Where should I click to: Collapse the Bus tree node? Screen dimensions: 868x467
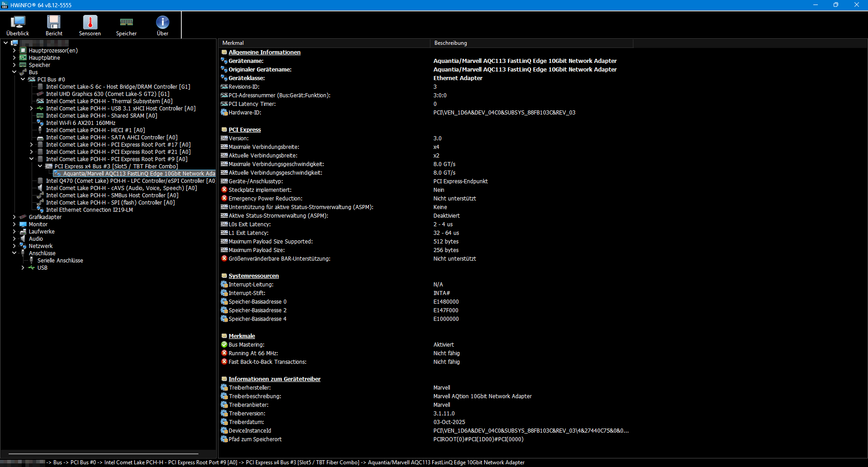coord(14,72)
